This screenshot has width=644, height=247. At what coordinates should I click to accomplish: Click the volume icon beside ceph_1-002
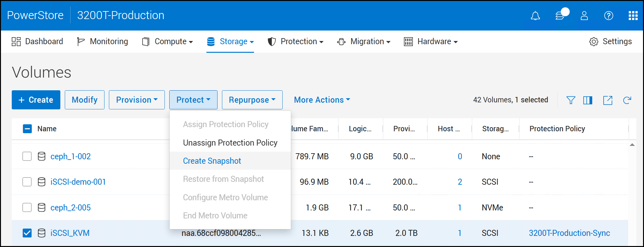tap(42, 156)
